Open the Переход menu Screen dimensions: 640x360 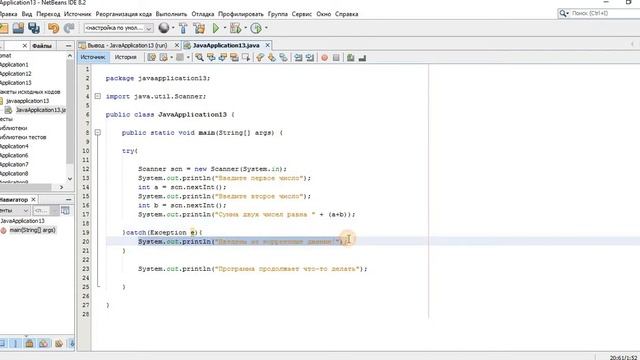[x=48, y=14]
